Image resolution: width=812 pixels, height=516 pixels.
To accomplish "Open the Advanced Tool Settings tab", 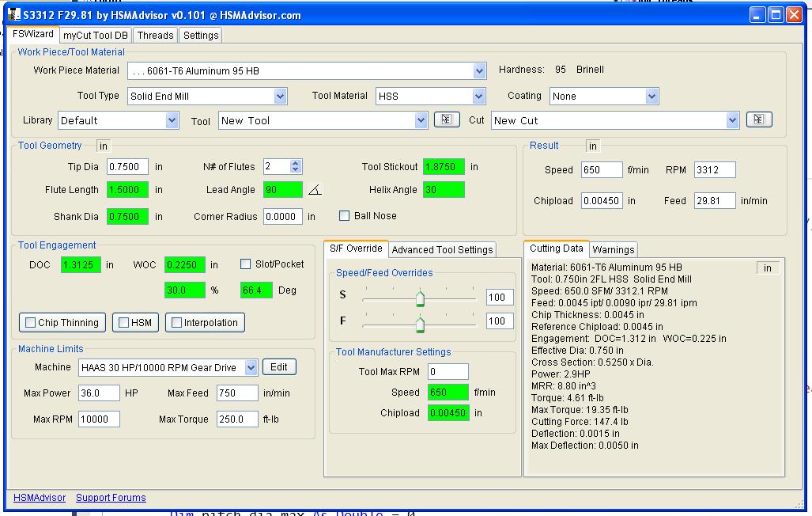I will 442,249.
